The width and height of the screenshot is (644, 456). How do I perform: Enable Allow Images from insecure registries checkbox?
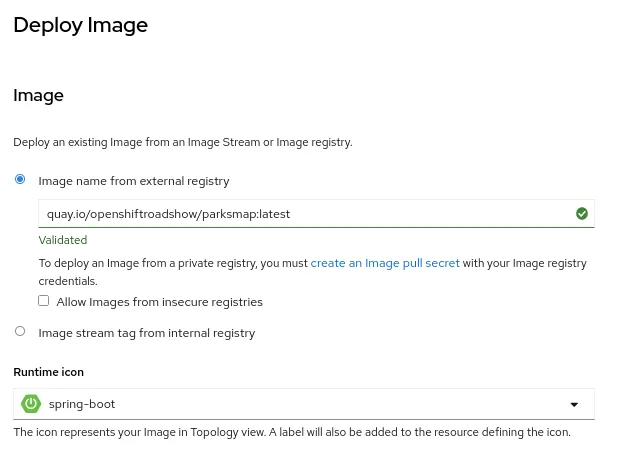click(44, 301)
